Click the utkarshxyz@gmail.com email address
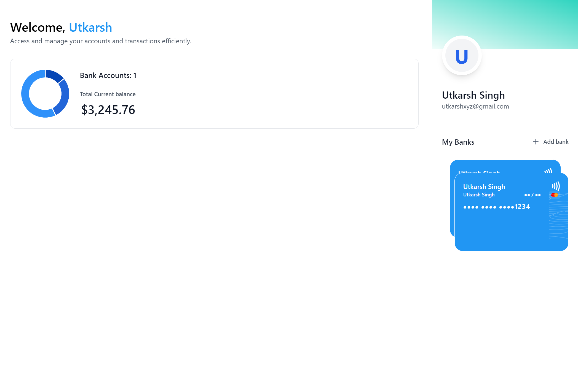Screen dimensions: 578x392 [475, 106]
